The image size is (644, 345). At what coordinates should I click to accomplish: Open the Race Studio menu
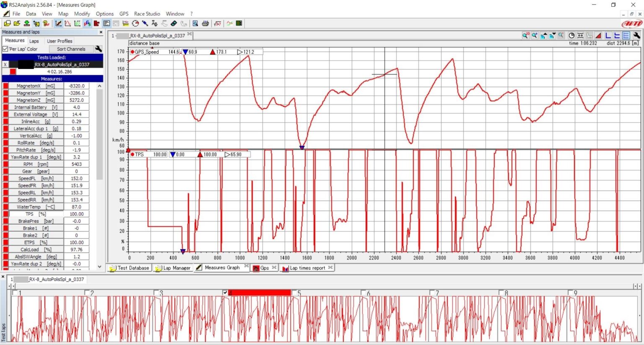[x=147, y=14]
